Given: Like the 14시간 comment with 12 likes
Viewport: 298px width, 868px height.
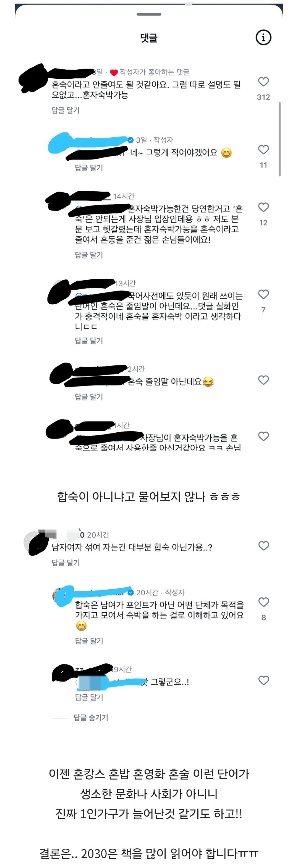Looking at the screenshot, I should tap(263, 207).
